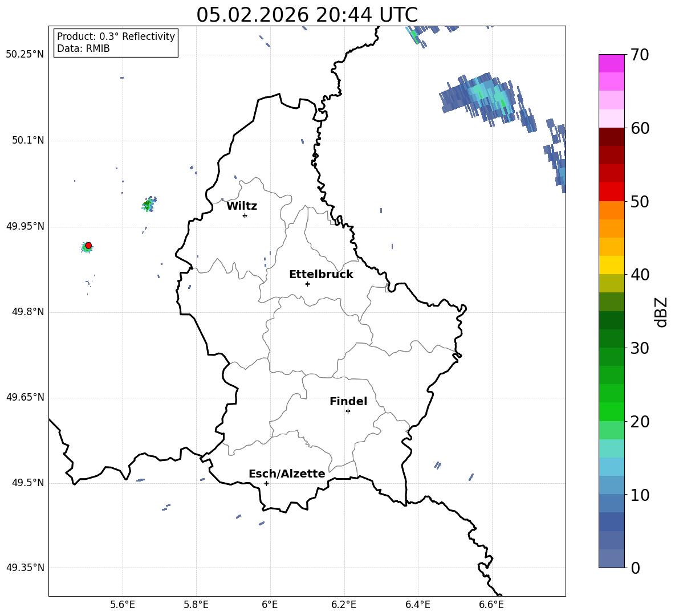Click the colorbar value 30
This screenshot has width=675, height=616.
[640, 348]
